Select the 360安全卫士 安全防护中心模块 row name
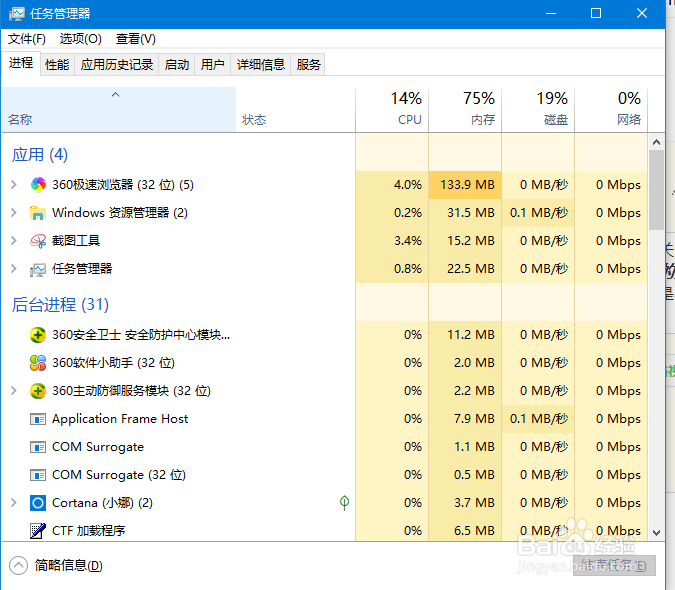 [x=141, y=335]
